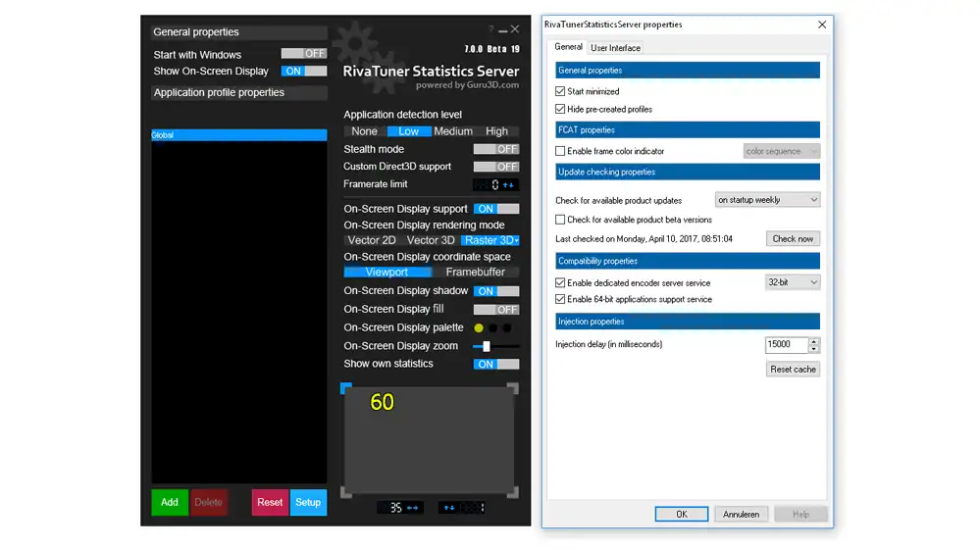This screenshot has width=980, height=550.
Task: Click Reset cache button
Action: pyautogui.click(x=793, y=369)
